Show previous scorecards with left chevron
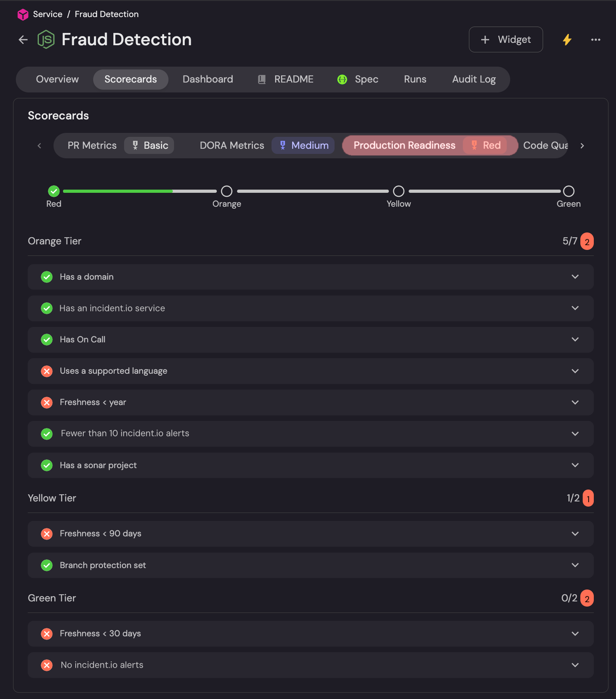The height and width of the screenshot is (699, 616). 39,146
